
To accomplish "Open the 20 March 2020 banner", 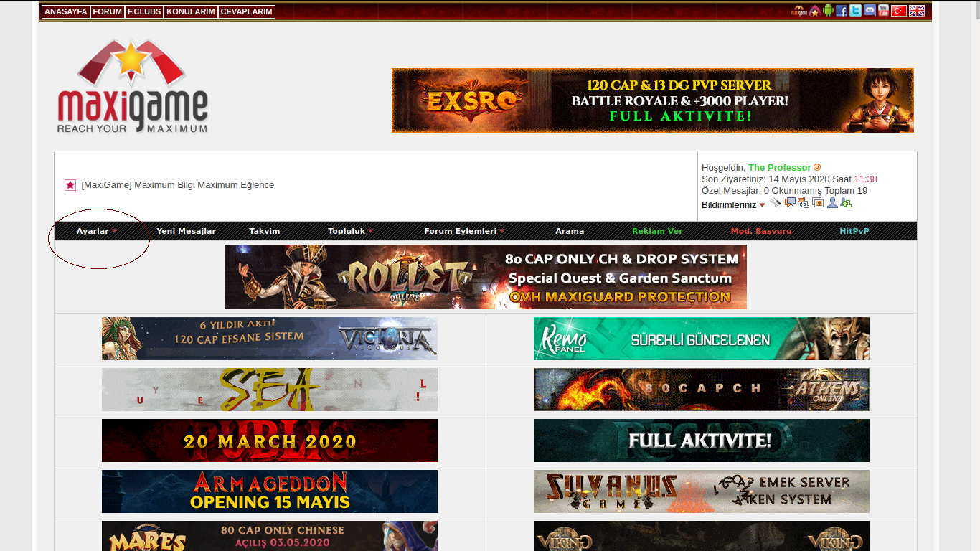I will 270,441.
